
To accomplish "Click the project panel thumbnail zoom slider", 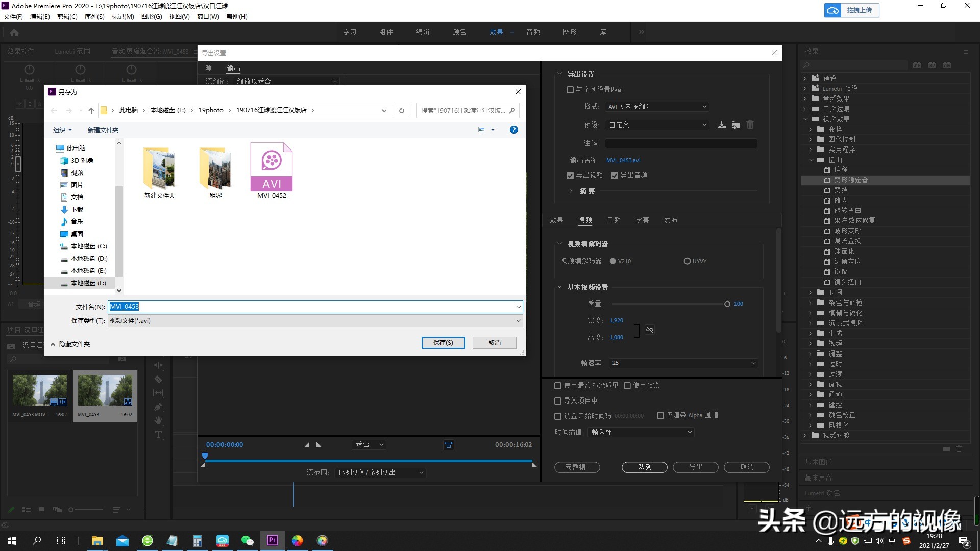I will point(85,510).
